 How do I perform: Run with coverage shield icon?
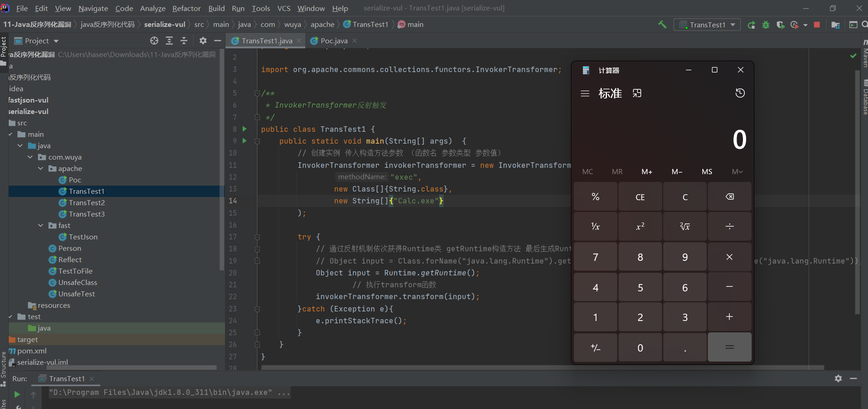tap(780, 25)
